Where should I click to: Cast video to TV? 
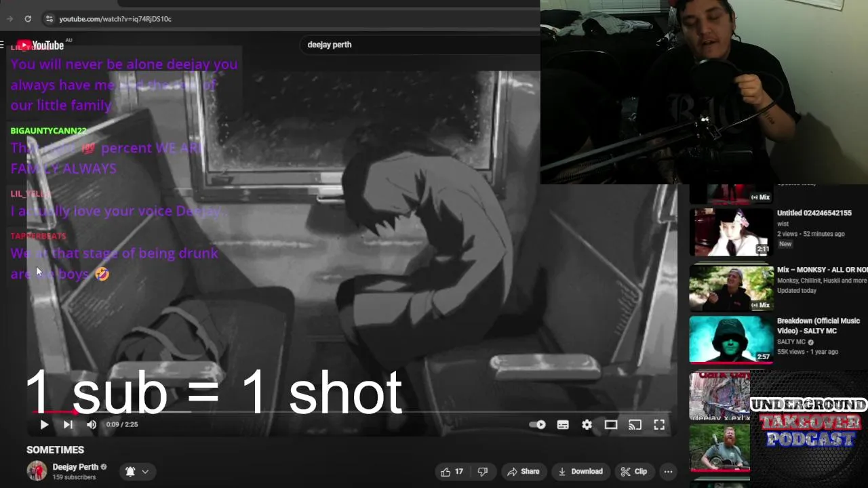(635, 424)
